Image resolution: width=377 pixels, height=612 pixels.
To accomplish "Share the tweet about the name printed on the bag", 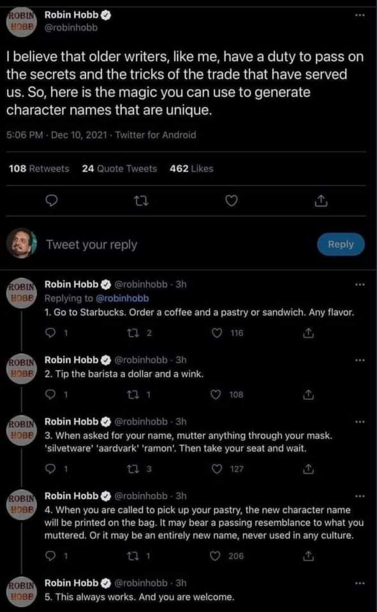I will coord(308,556).
